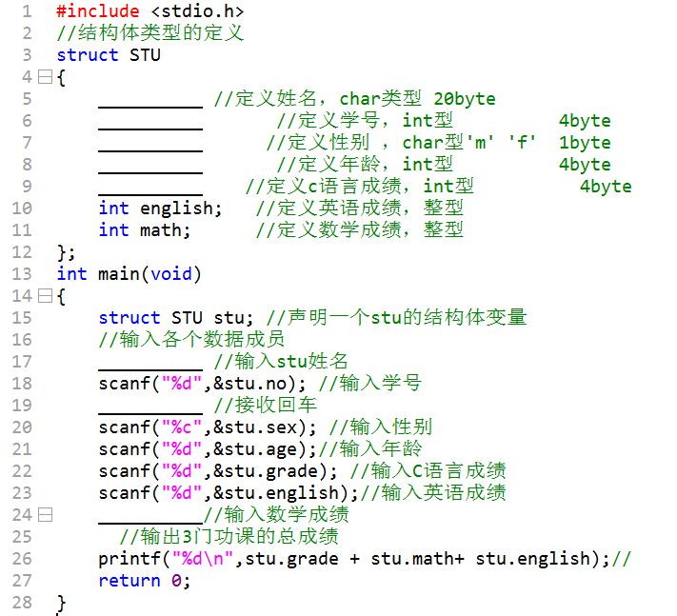
Task: Click '<stdio.h>' header name
Action: [x=198, y=11]
